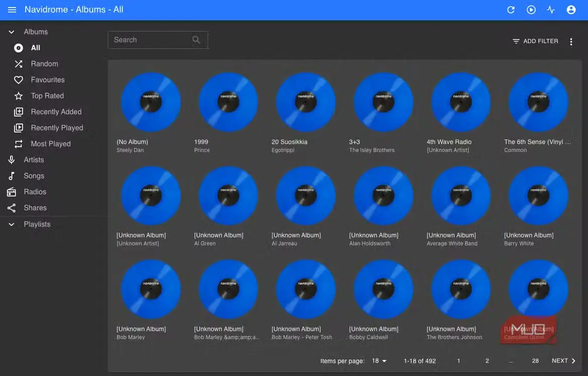Click the Recently Played icon
This screenshot has width=588, height=376.
coord(18,128)
